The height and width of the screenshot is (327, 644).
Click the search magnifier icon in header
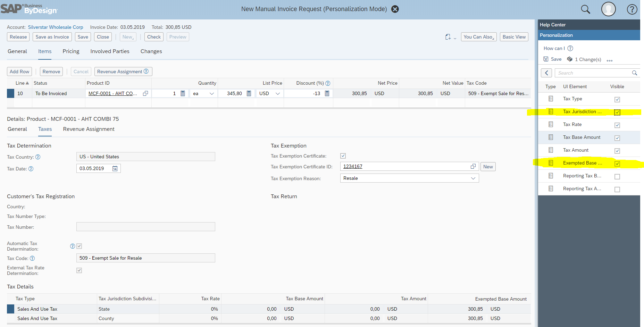pyautogui.click(x=585, y=9)
